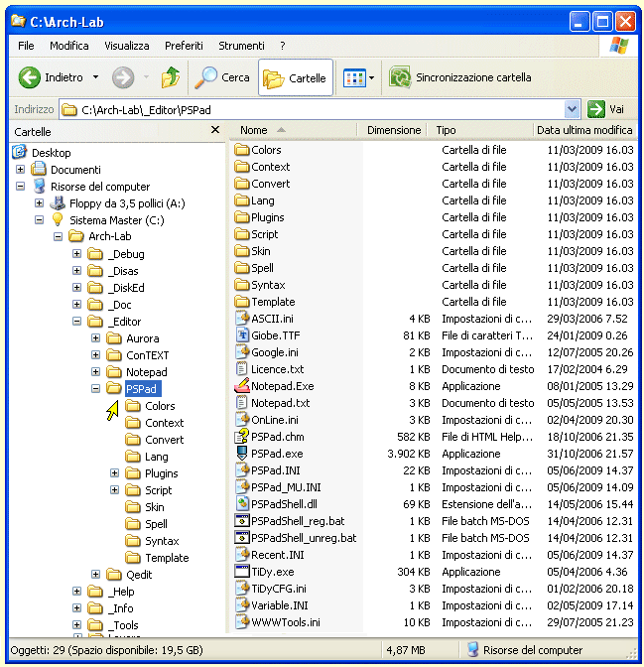The height and width of the screenshot is (667, 644).
Task: Select the TiDyCFG.ini file name
Action: pos(279,589)
